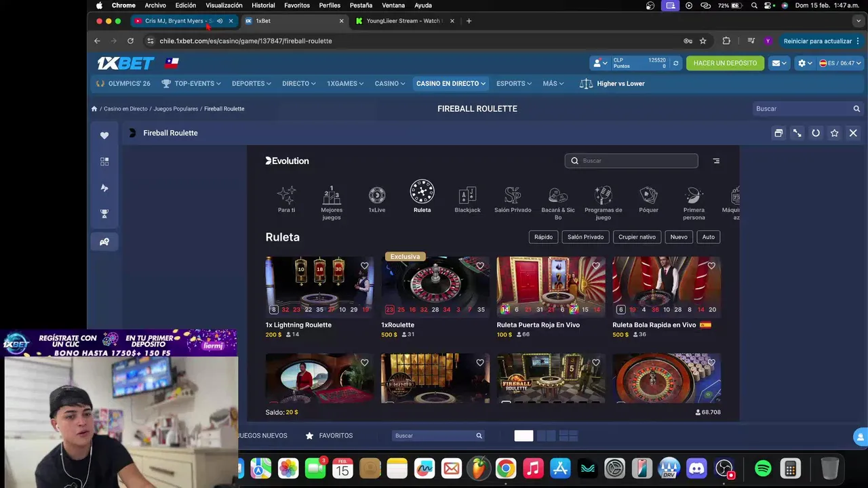The height and width of the screenshot is (488, 868).
Task: Expand the 1XGAMES dropdown
Action: [345, 83]
